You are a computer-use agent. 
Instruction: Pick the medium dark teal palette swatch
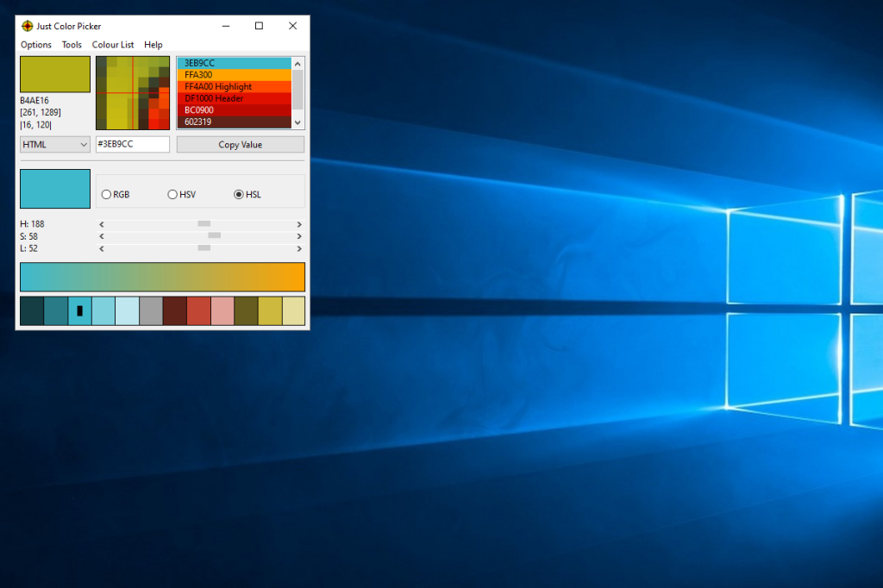[x=56, y=311]
